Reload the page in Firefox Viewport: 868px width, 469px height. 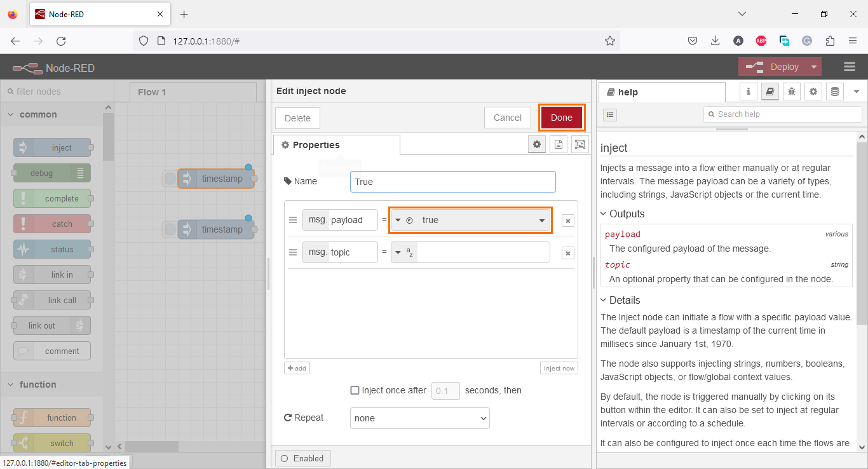click(61, 41)
